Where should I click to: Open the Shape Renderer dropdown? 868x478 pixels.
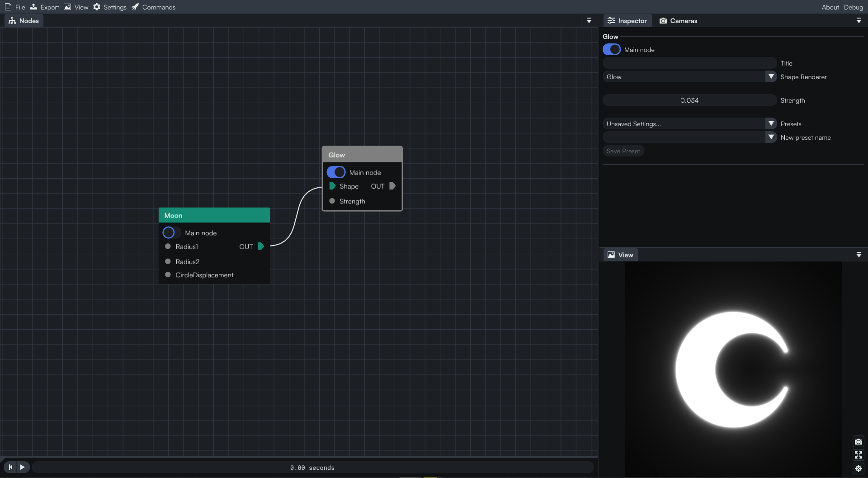pyautogui.click(x=689, y=77)
